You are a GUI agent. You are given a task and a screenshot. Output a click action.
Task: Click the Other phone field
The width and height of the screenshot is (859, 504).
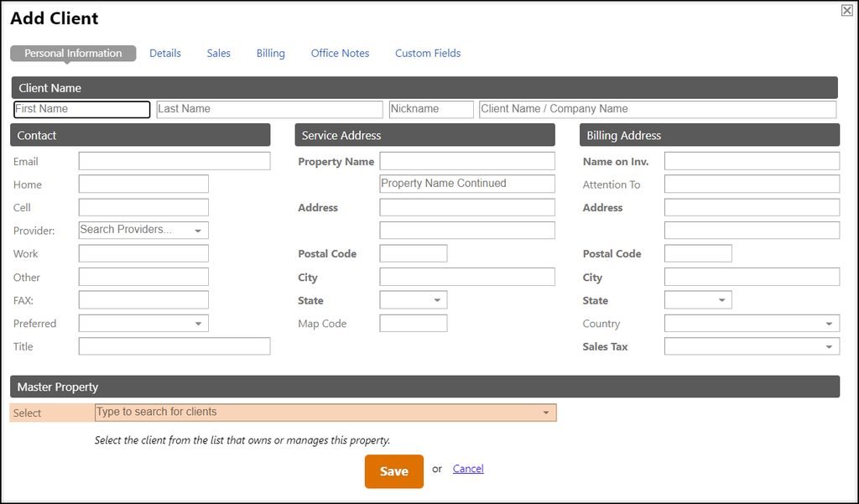[x=143, y=277]
